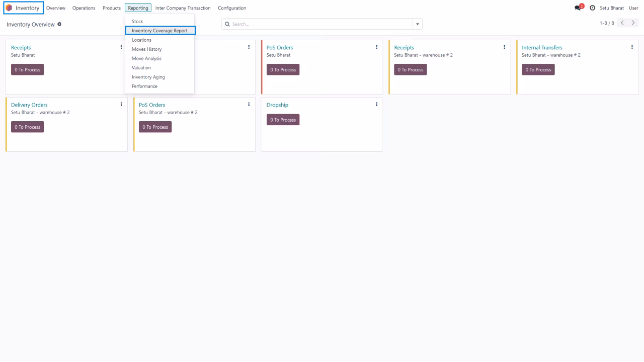
Task: Open the kebab menu on Dropship card
Action: tap(376, 105)
